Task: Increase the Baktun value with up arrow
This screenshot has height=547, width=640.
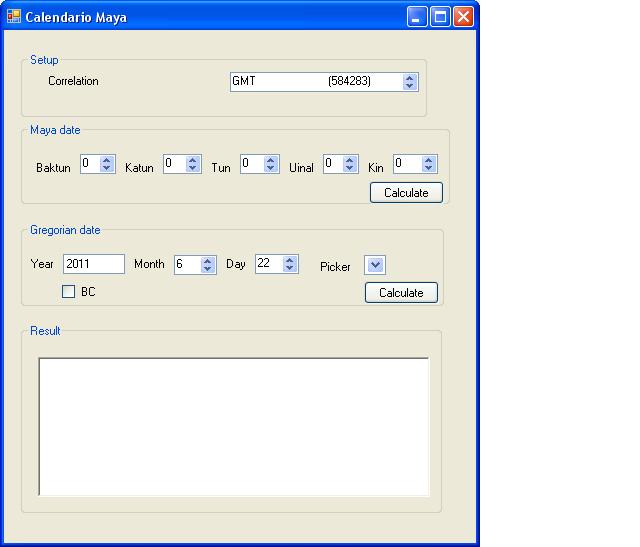Action: 107,160
